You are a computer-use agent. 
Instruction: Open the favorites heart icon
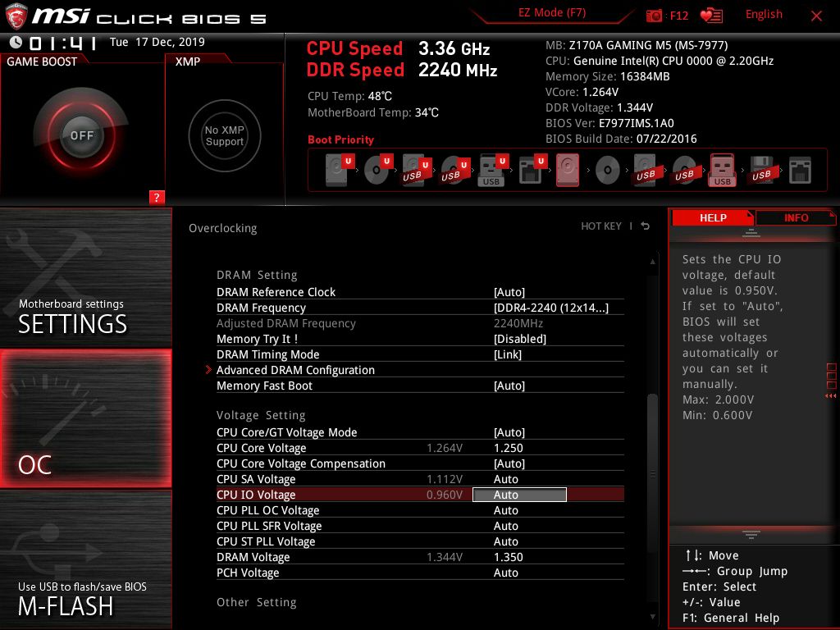tap(711, 16)
